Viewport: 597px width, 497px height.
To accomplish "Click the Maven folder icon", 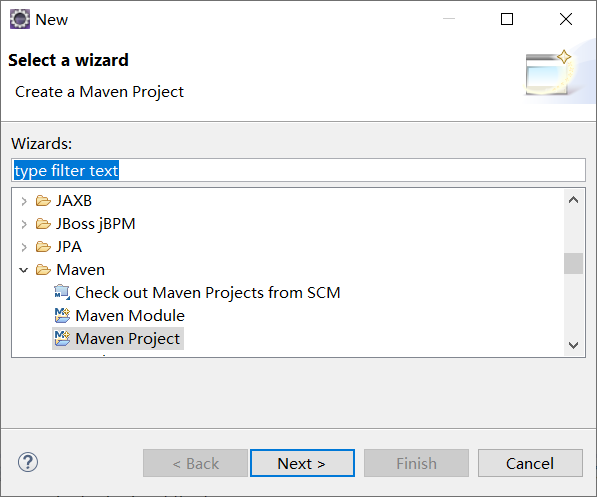I will coord(43,270).
